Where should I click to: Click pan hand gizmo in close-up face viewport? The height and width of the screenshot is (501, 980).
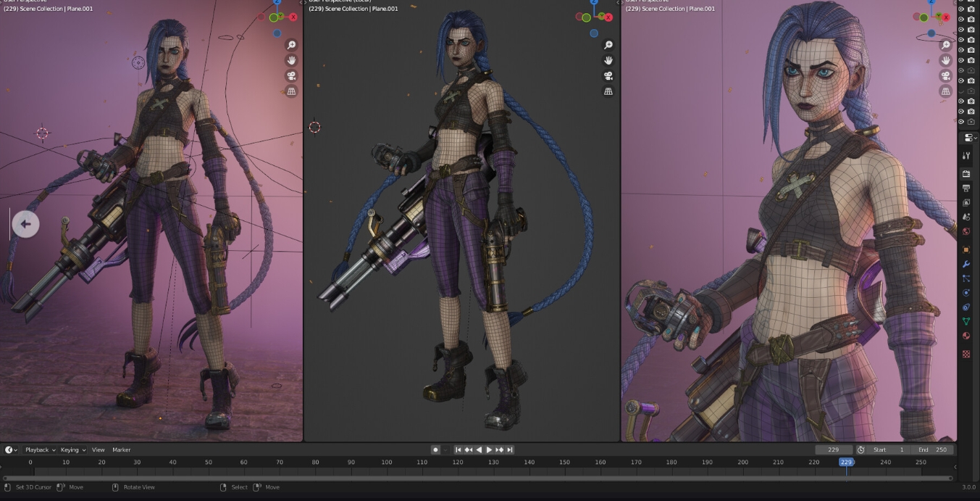[x=945, y=60]
